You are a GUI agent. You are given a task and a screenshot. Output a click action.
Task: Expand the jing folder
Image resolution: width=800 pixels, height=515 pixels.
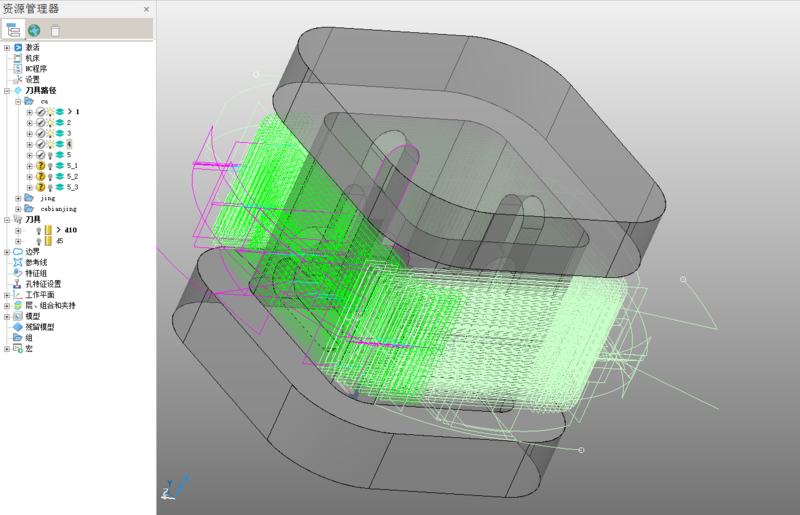[18, 198]
